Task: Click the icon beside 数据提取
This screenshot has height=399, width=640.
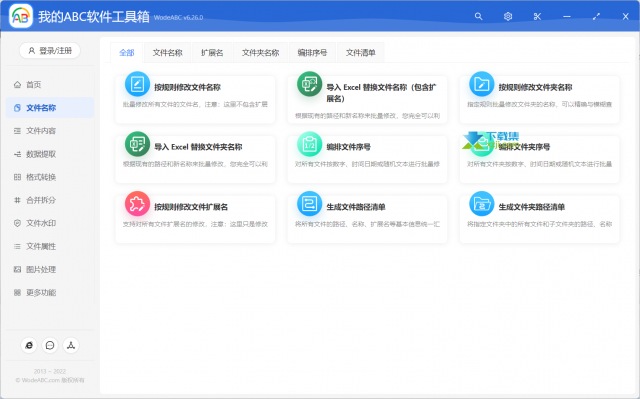Action: pyautogui.click(x=17, y=154)
